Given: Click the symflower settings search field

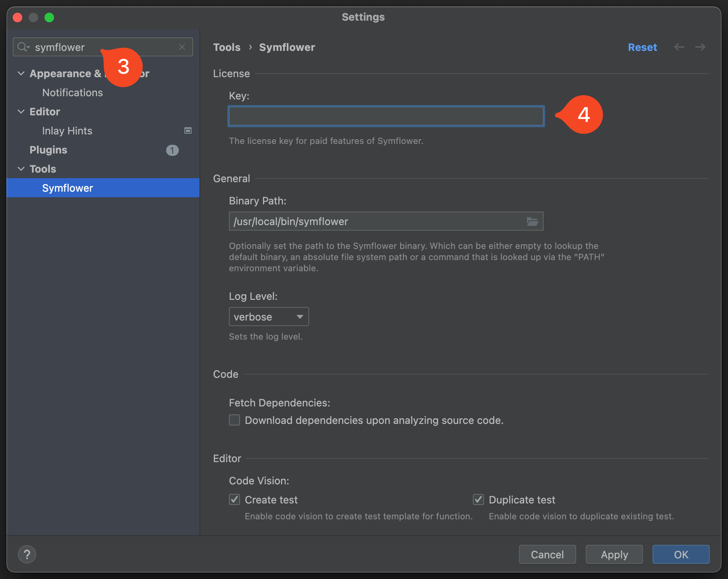Looking at the screenshot, I should tap(103, 47).
